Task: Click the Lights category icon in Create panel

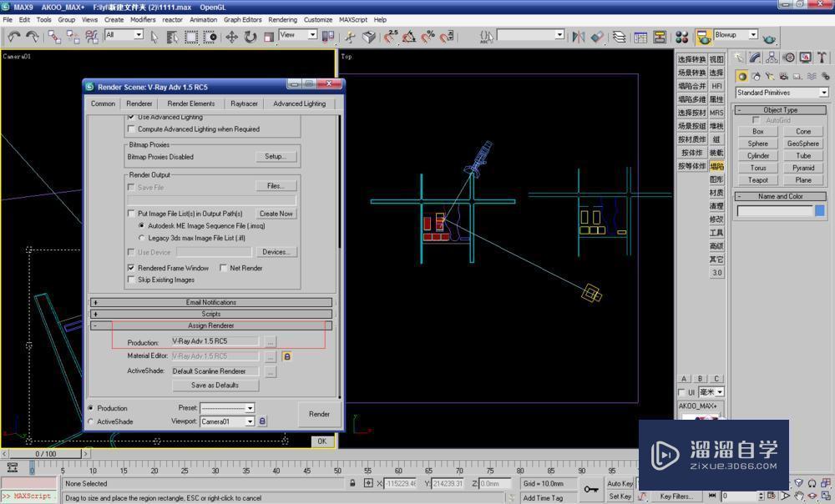Action: pyautogui.click(x=771, y=76)
